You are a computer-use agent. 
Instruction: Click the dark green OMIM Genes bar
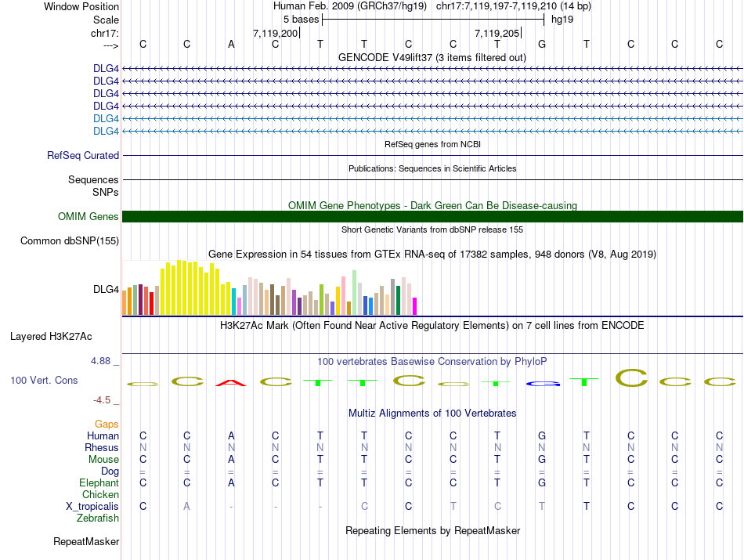432,217
